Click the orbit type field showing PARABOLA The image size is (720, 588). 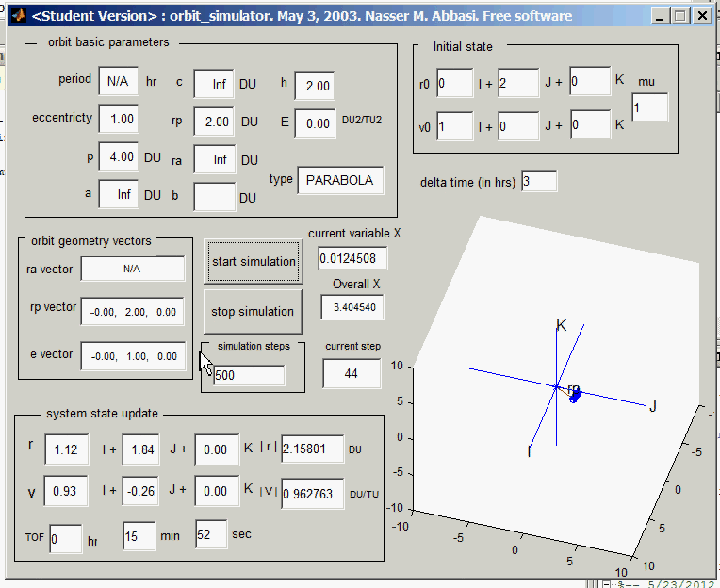pyautogui.click(x=339, y=180)
